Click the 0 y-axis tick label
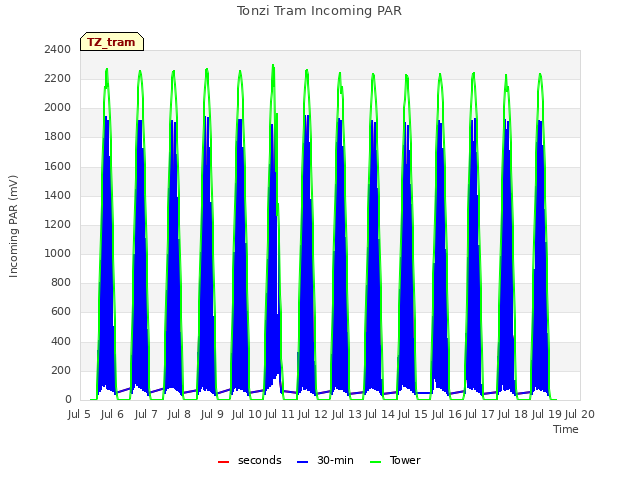640x480 pixels. tap(68, 399)
